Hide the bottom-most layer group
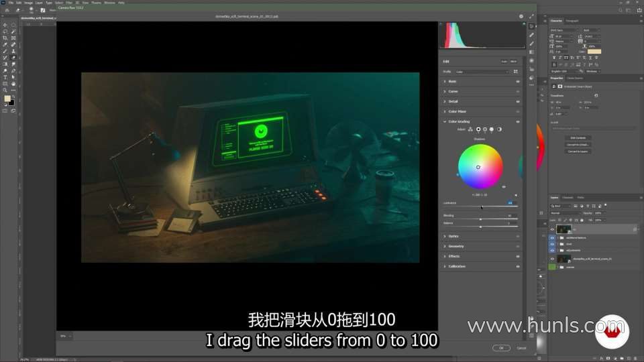The image size is (644, 362). (x=552, y=267)
